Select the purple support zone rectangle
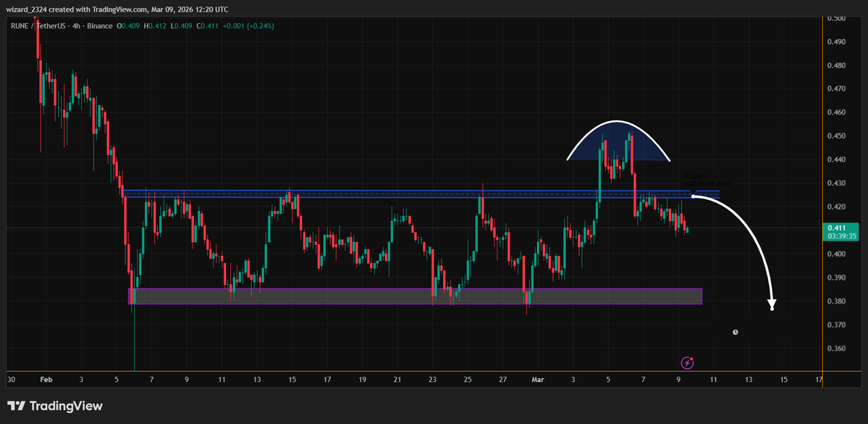The width and height of the screenshot is (868, 424). [x=415, y=296]
